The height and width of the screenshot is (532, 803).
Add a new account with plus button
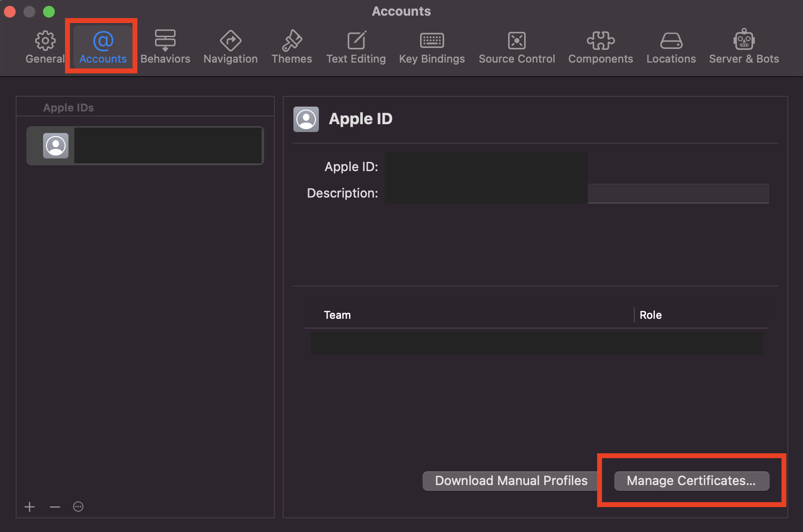point(30,507)
